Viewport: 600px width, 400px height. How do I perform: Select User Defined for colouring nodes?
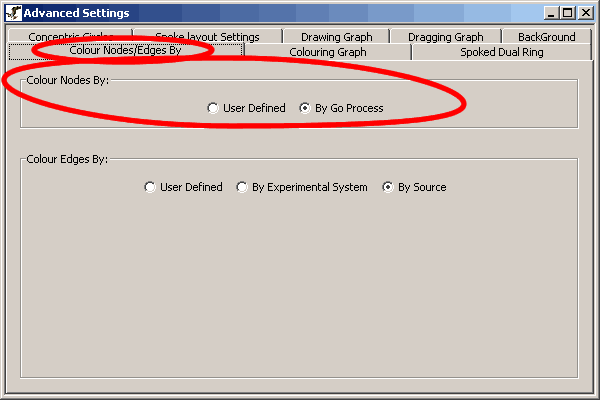tap(213, 108)
